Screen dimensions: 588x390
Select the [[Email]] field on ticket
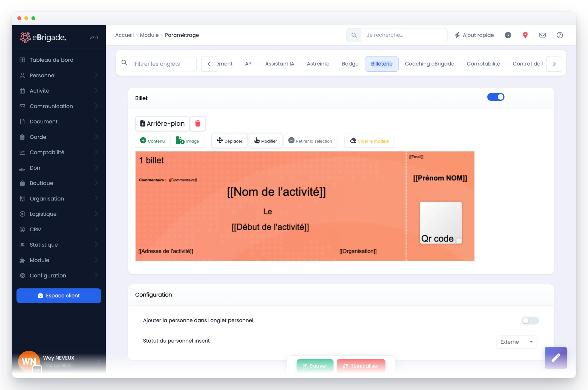pos(416,157)
